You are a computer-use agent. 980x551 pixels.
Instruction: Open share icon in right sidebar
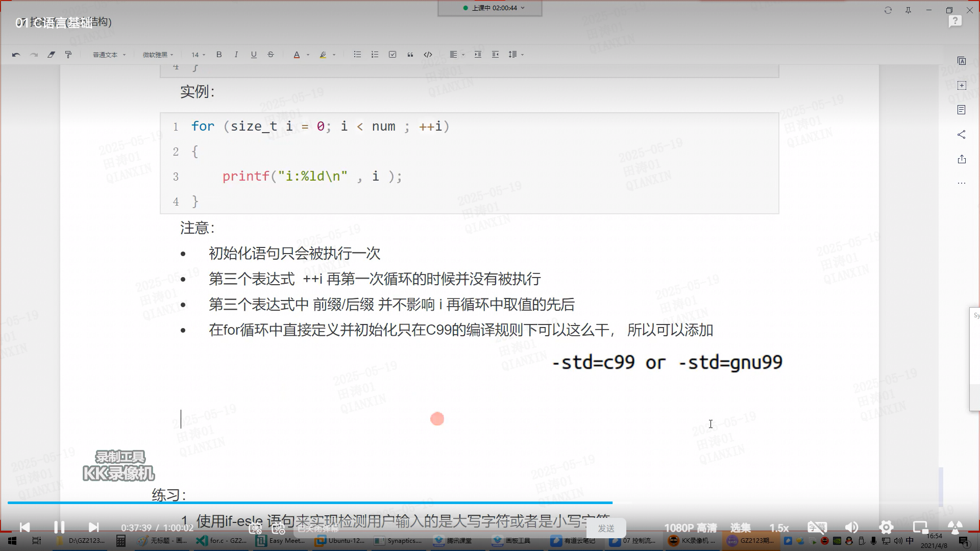[962, 135]
